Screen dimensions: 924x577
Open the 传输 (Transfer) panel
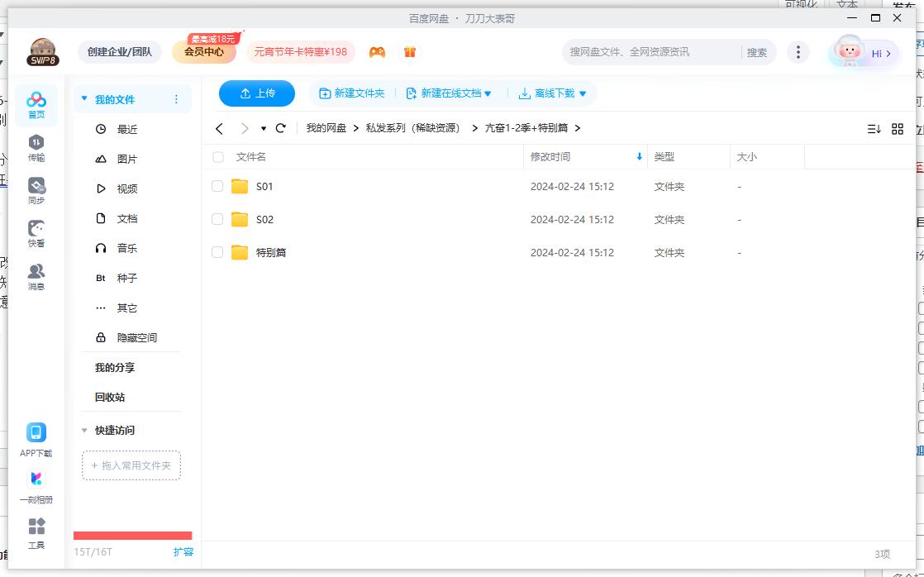tap(36, 149)
